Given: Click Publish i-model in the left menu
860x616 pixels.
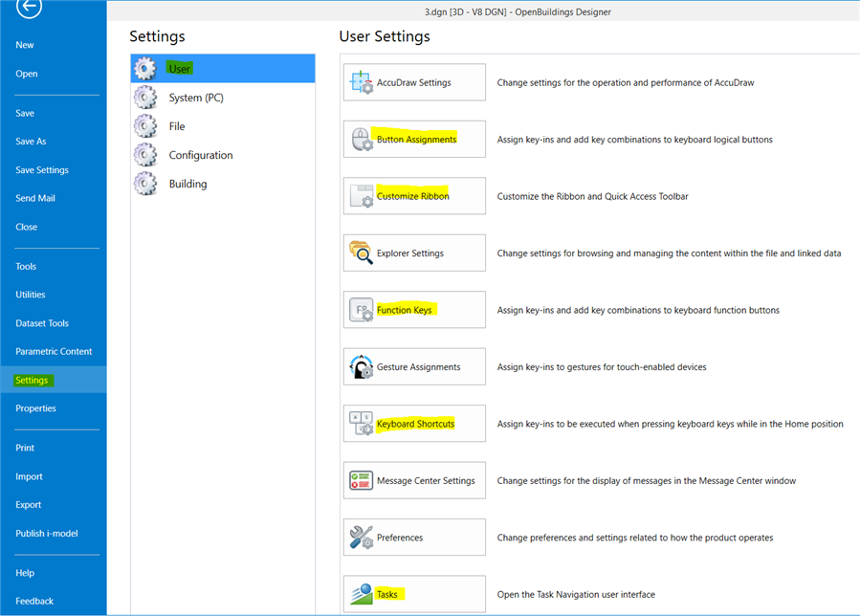Looking at the screenshot, I should tap(47, 533).
